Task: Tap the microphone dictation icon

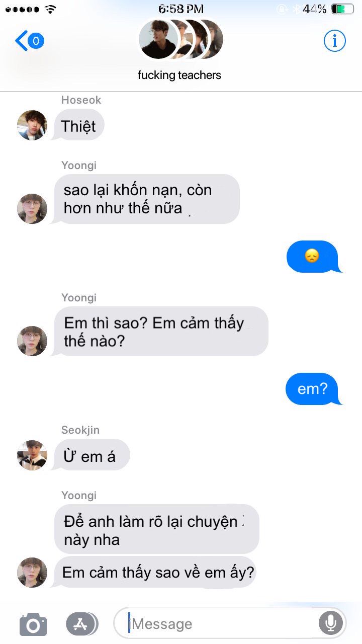Action: coord(330,623)
